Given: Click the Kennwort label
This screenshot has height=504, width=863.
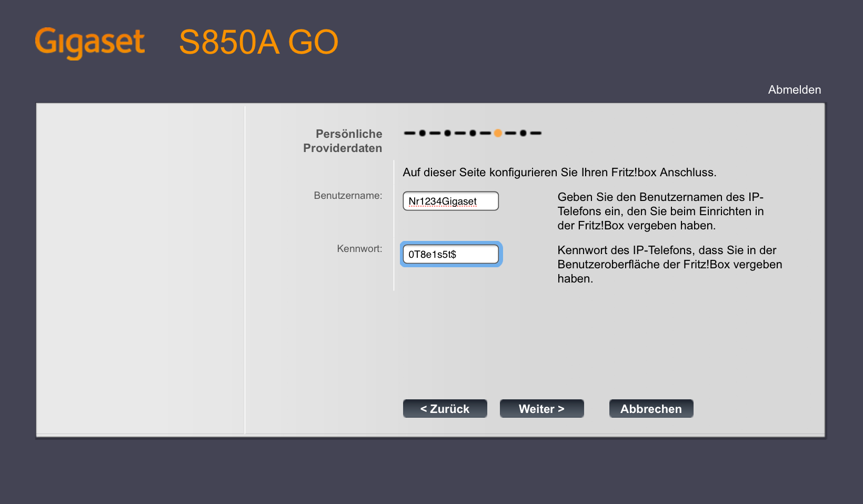Looking at the screenshot, I should [359, 248].
